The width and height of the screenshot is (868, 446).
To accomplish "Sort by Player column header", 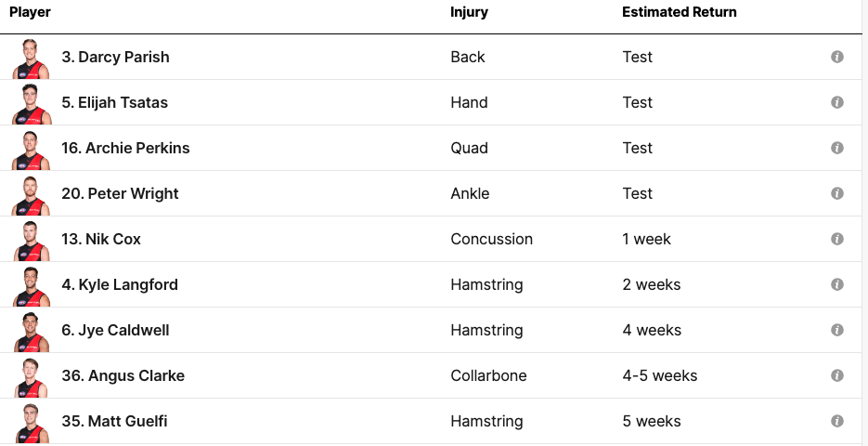I will (x=31, y=12).
